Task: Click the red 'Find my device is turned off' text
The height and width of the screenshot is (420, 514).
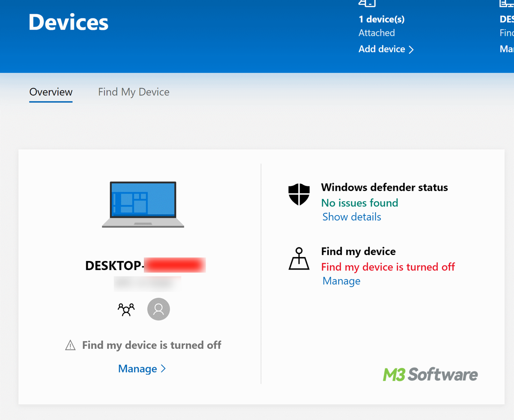Action: 388,267
